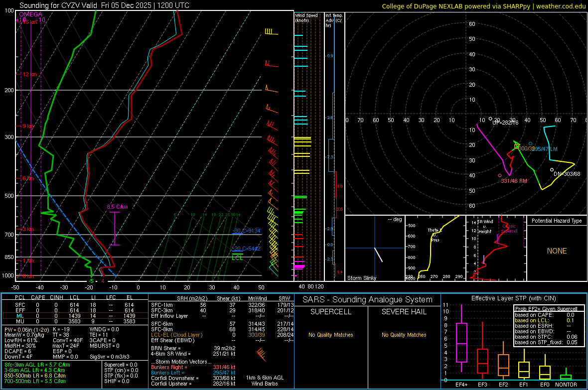588x390 pixels.
Task: Select the yellow 'based on LCL:' row
Action: (x=544, y=320)
